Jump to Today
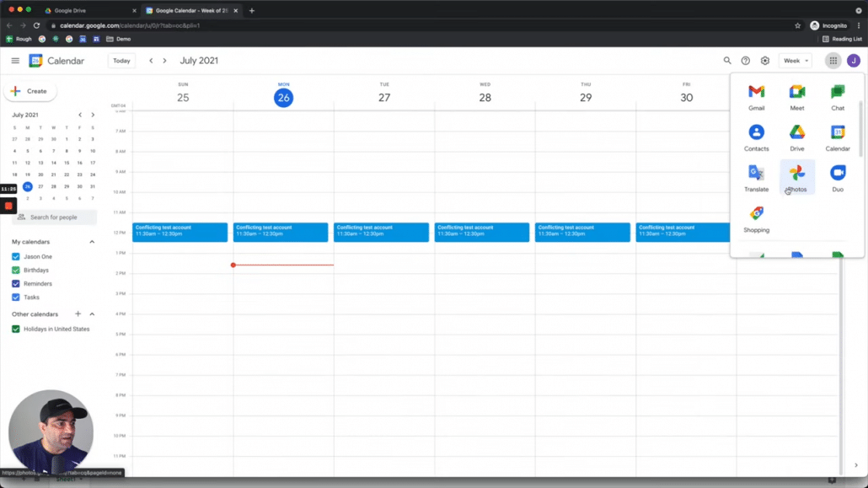 pos(121,61)
